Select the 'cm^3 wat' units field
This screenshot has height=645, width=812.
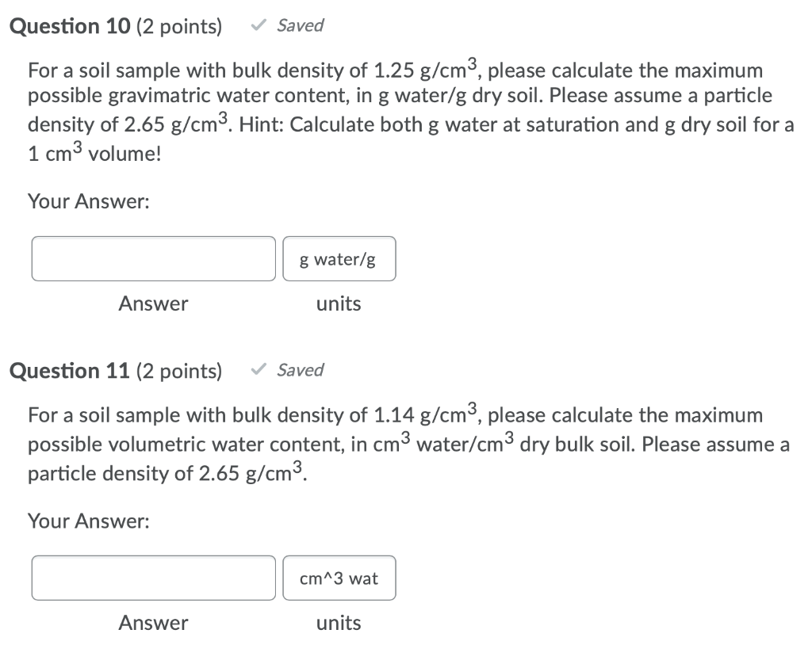(339, 578)
